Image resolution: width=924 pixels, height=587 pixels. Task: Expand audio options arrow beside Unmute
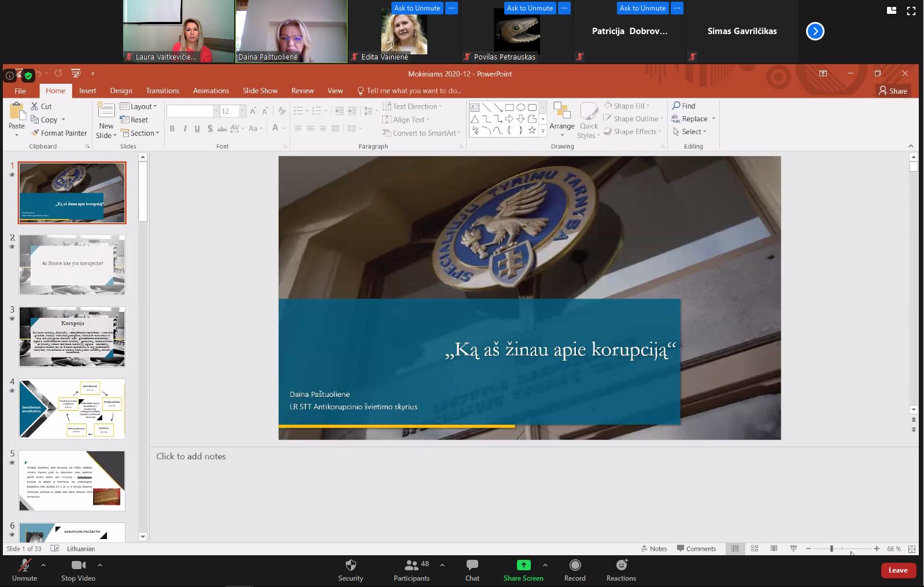pyautogui.click(x=43, y=565)
